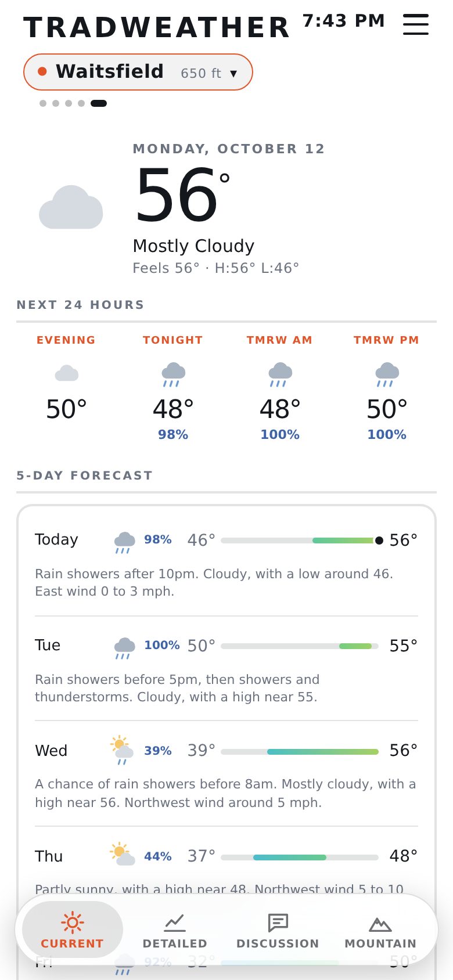Viewport: 453px width, 980px height.
Task: Open the Discussion tab chat icon
Action: [x=278, y=922]
